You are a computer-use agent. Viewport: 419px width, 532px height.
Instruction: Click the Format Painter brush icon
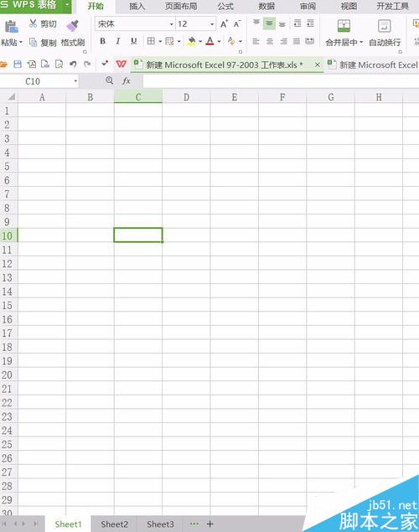[x=72, y=26]
